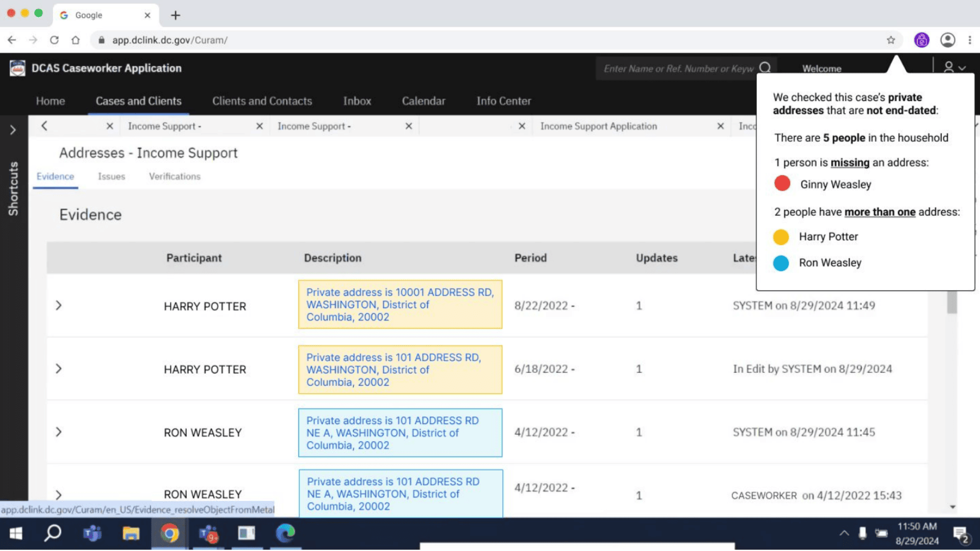The image size is (980, 551).
Task: Switch to the Income Support Application tab
Action: [599, 126]
